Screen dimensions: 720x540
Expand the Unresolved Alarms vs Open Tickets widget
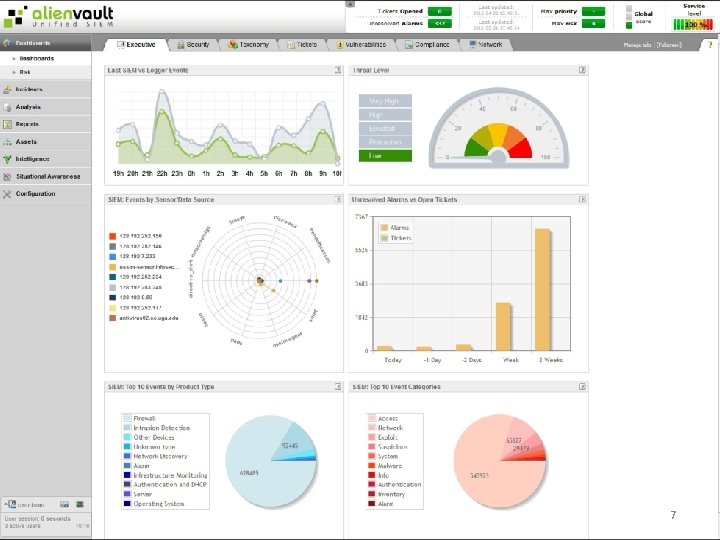582,200
